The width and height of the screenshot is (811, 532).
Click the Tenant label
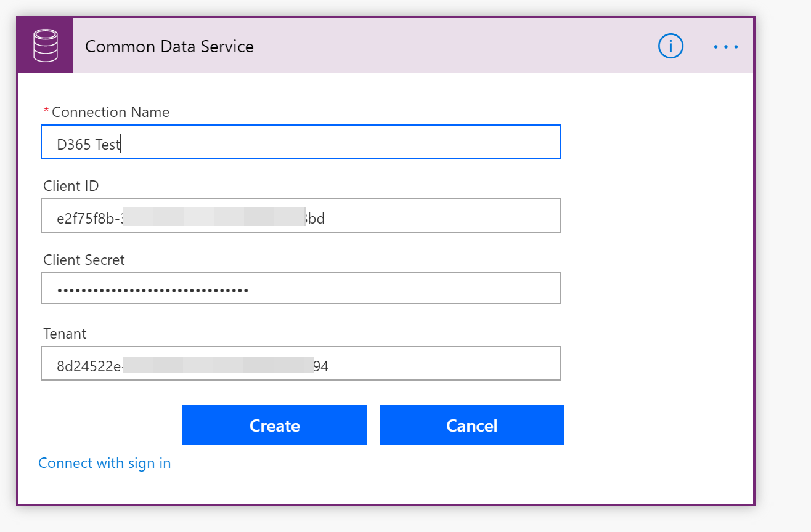click(x=65, y=334)
